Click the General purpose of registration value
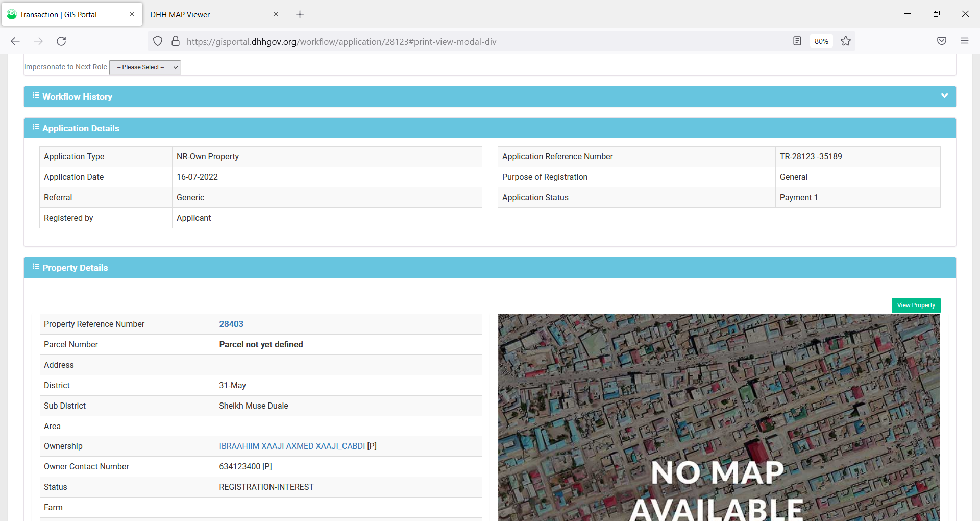This screenshot has width=980, height=521. (794, 177)
